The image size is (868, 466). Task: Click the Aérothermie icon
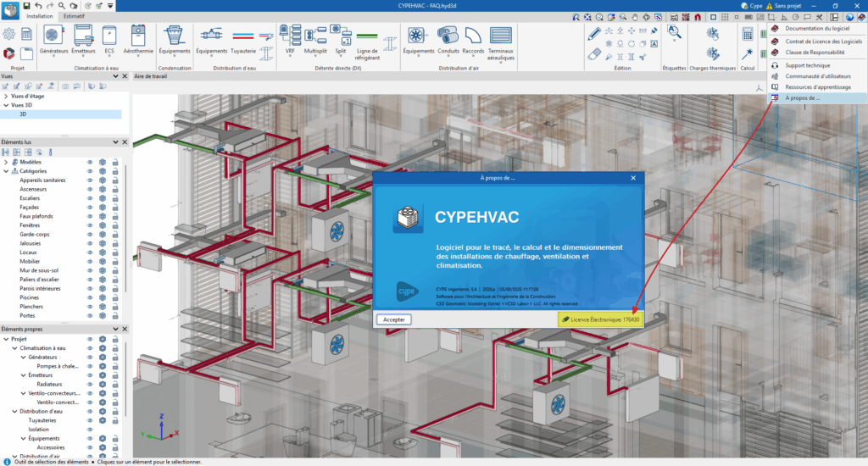tap(139, 36)
